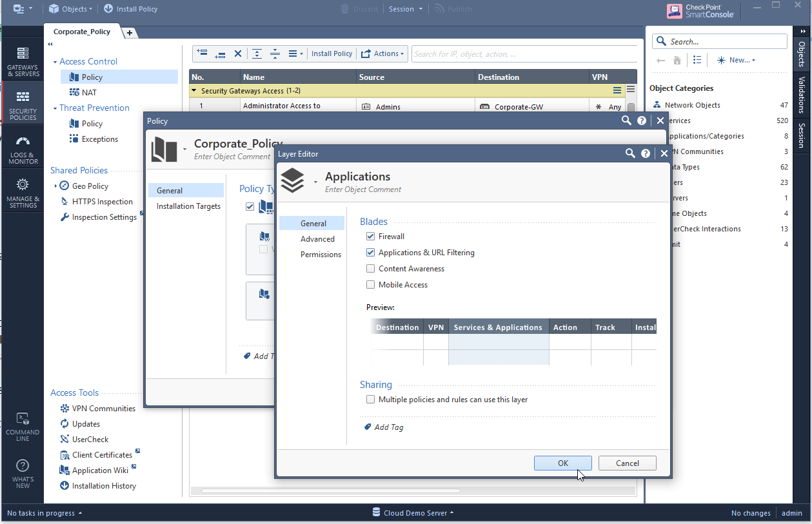Switch to the Session side tab
812x524 pixels.
click(802, 135)
